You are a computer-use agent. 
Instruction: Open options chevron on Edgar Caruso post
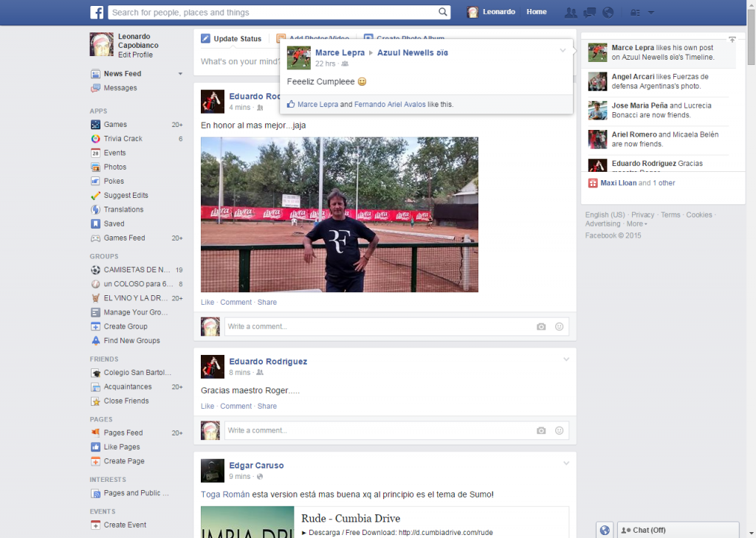pos(566,463)
